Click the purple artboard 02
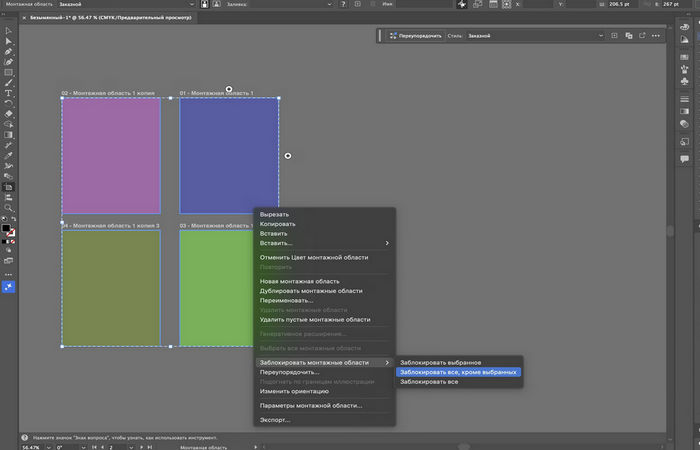 pos(111,155)
